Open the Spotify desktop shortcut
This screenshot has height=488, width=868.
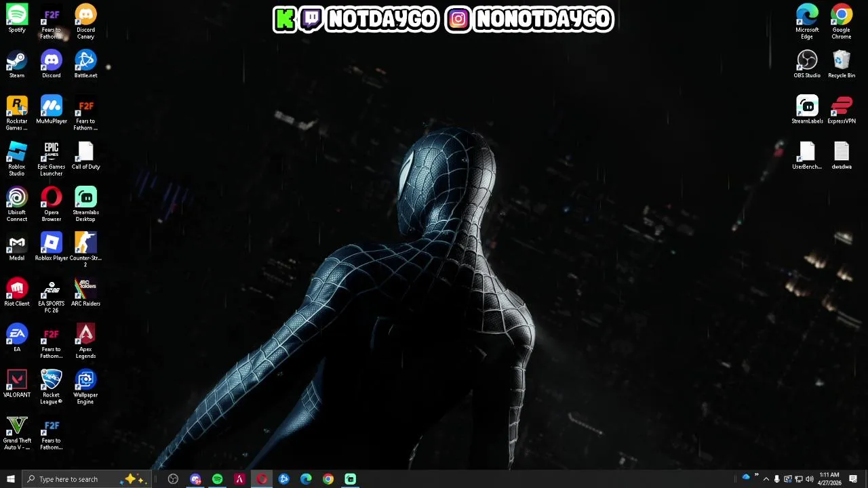pos(17,18)
